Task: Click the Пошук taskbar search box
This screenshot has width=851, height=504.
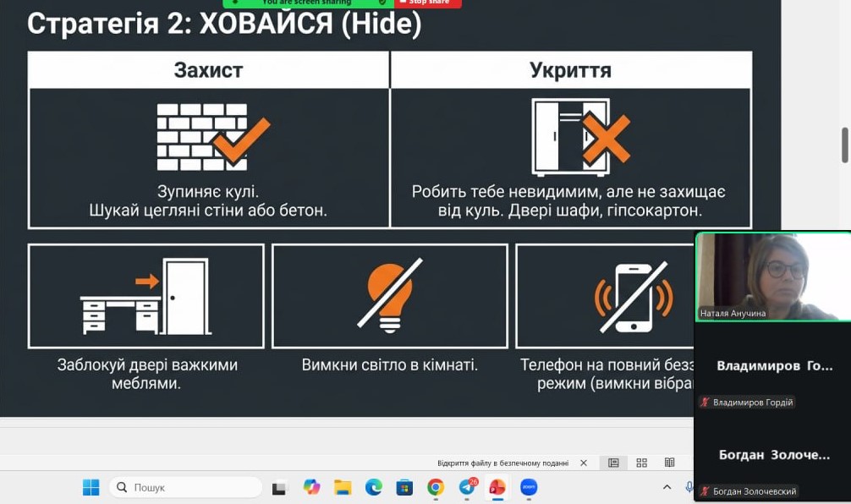Action: [x=187, y=487]
